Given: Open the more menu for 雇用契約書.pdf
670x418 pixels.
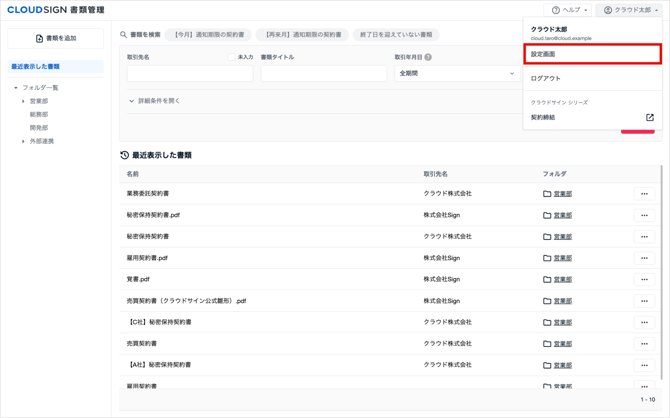Looking at the screenshot, I should click(x=644, y=258).
